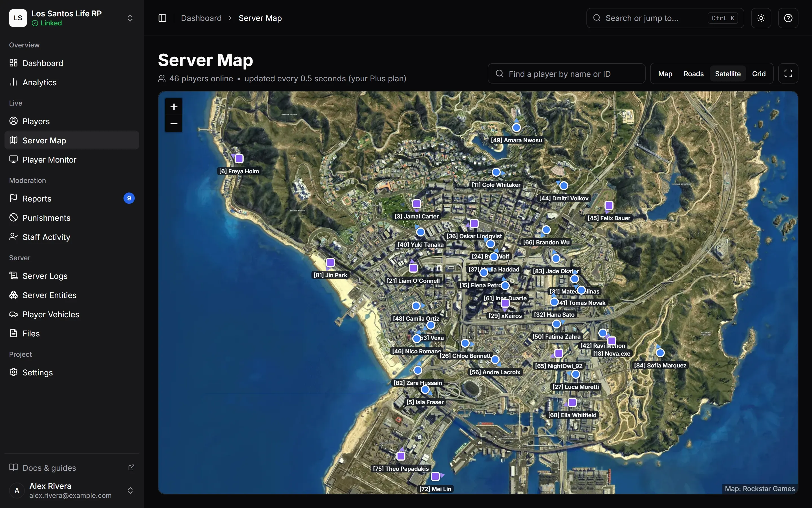Click Ella Whitfield's player marker
This screenshot has height=508, width=812.
click(572, 402)
